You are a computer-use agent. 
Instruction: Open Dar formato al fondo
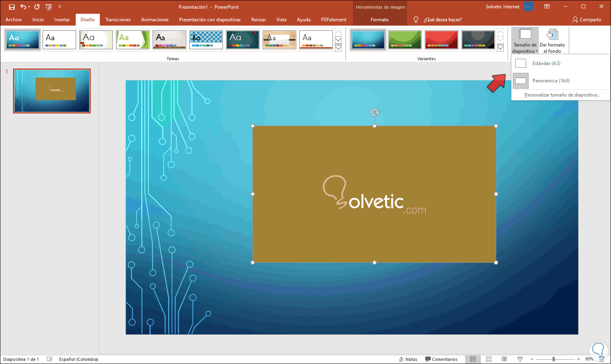552,41
